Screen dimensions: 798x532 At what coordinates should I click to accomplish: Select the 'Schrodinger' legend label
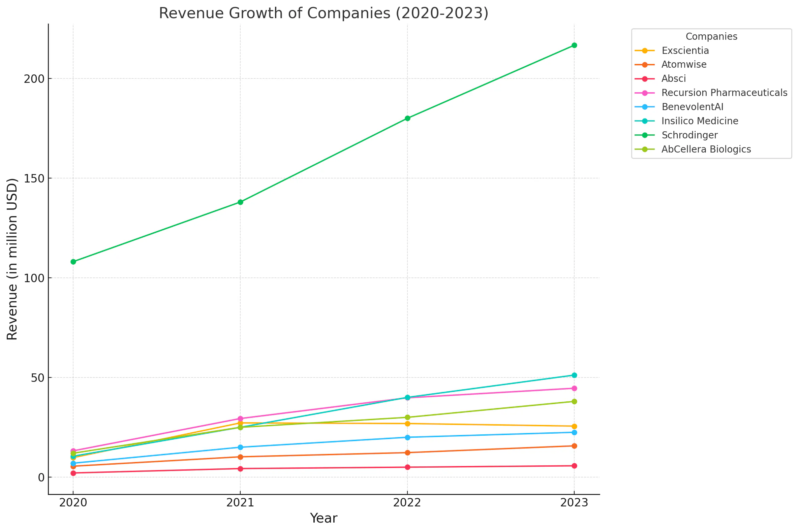tap(690, 135)
